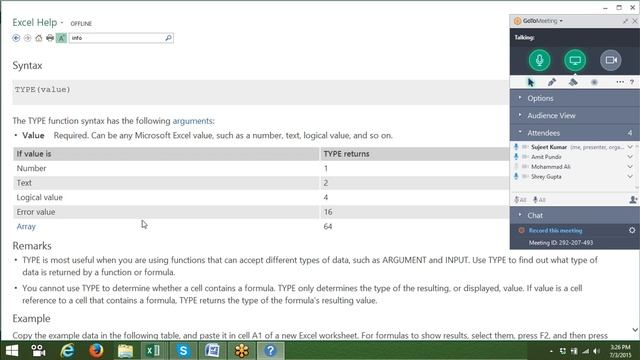Image resolution: width=640 pixels, height=360 pixels.
Task: Follow the 'Array' link in the table
Action: [26, 227]
